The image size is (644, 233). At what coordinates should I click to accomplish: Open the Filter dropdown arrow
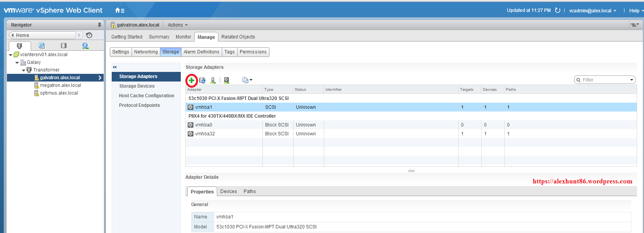point(631,80)
